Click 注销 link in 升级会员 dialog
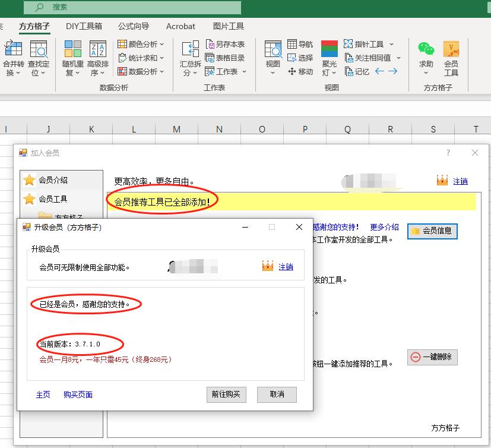 (x=286, y=267)
